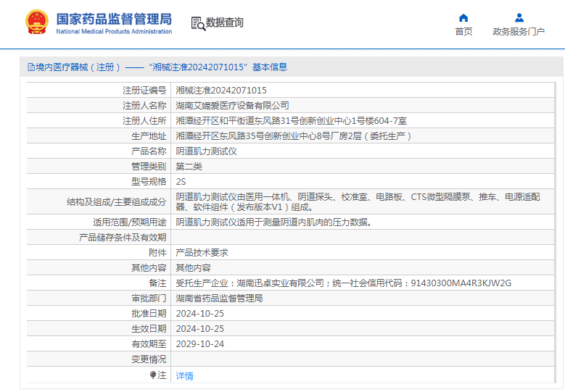Select 湖南省药品监督管理局 approval department
Image resolution: width=565 pixels, height=392 pixels.
point(219,299)
